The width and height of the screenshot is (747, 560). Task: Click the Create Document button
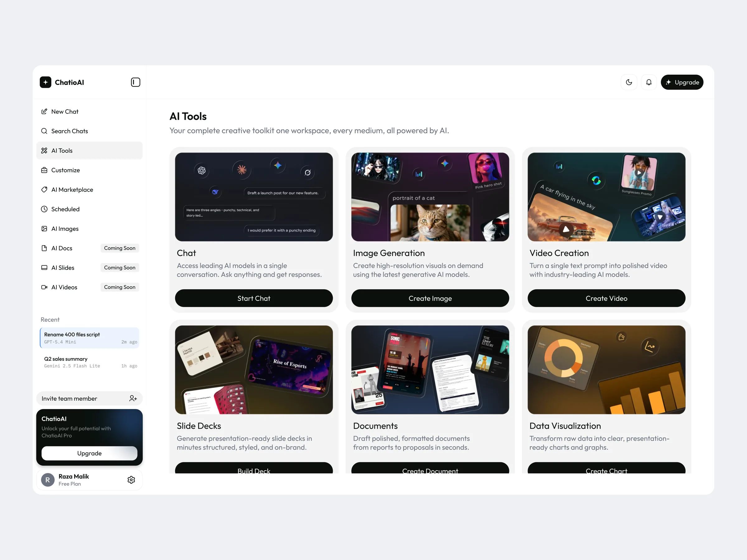click(x=430, y=468)
